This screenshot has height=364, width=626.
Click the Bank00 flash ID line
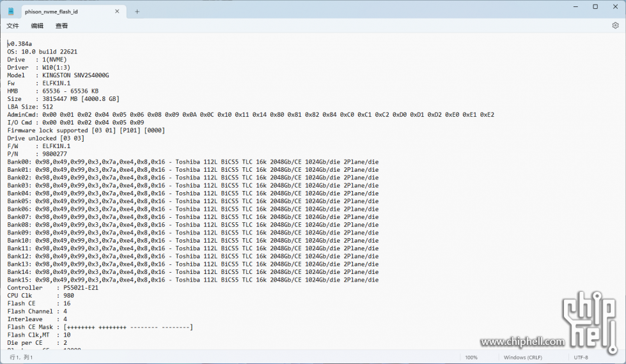(193, 162)
